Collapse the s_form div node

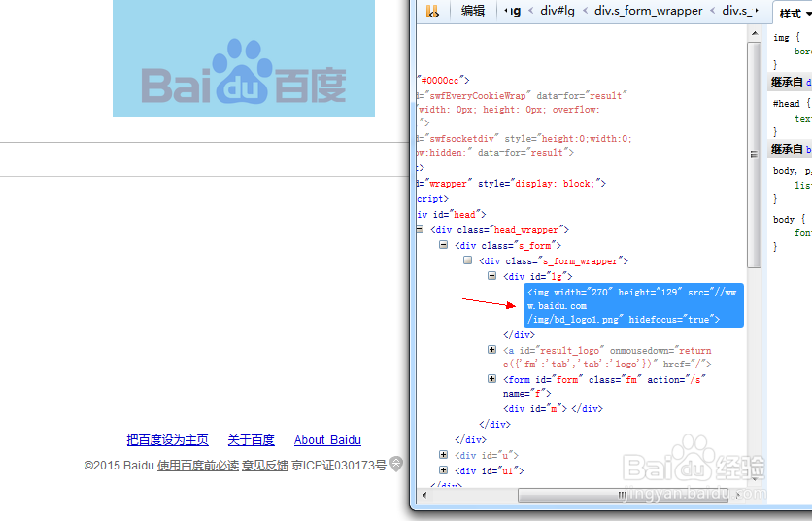(443, 245)
